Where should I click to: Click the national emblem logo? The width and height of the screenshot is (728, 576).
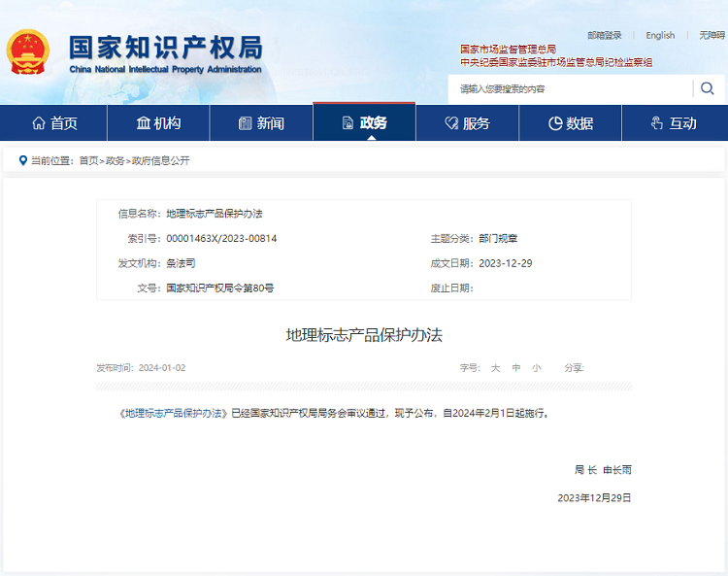click(x=27, y=53)
